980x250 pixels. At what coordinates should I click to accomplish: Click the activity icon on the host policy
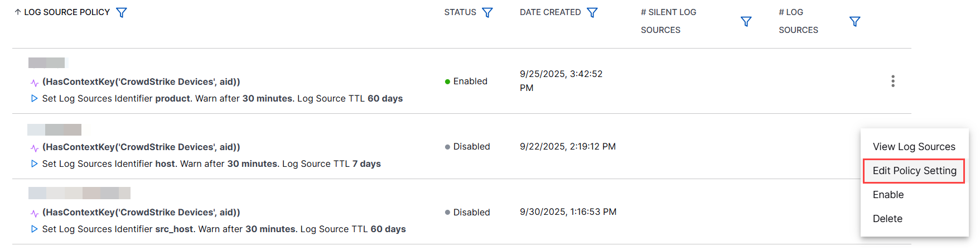tap(35, 148)
